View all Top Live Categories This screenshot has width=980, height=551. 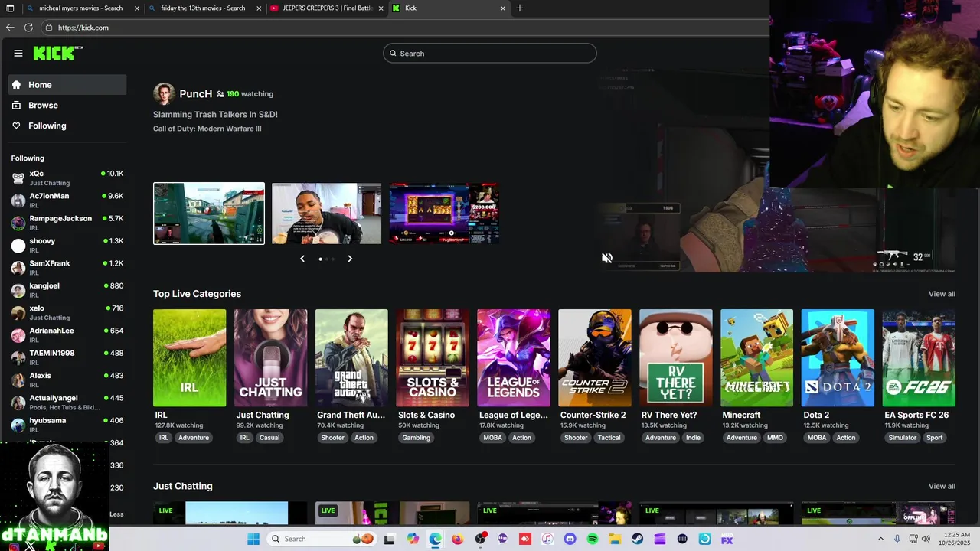(942, 294)
